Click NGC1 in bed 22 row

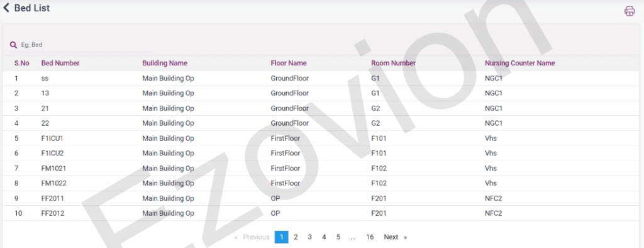tap(494, 123)
